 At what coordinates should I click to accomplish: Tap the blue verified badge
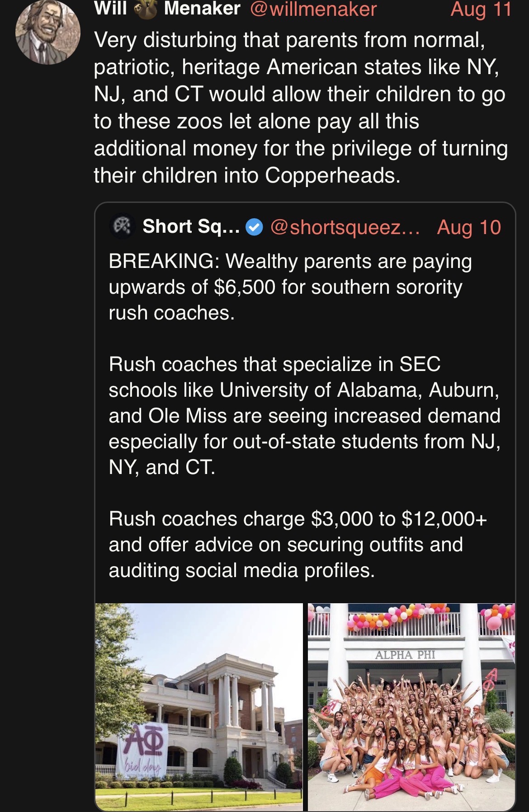click(254, 227)
